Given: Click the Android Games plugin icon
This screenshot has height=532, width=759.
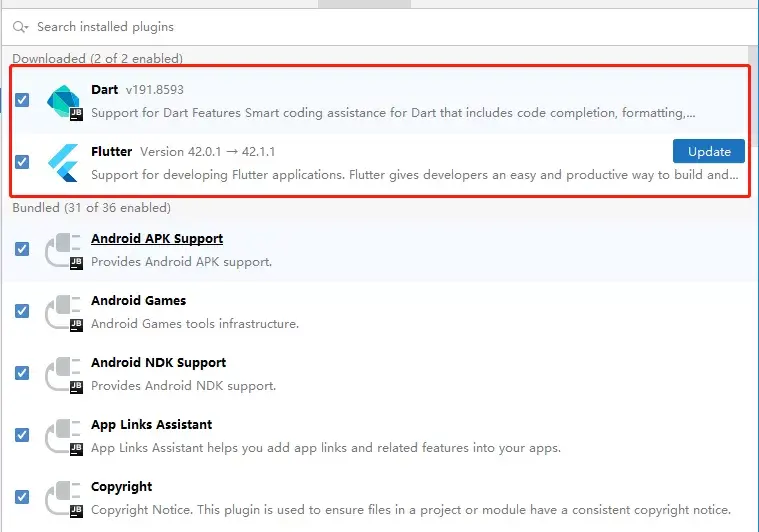Looking at the screenshot, I should click(64, 311).
